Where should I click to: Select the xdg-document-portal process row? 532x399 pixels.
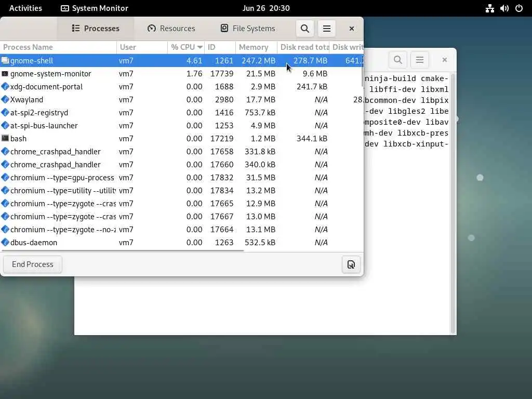[181, 87]
